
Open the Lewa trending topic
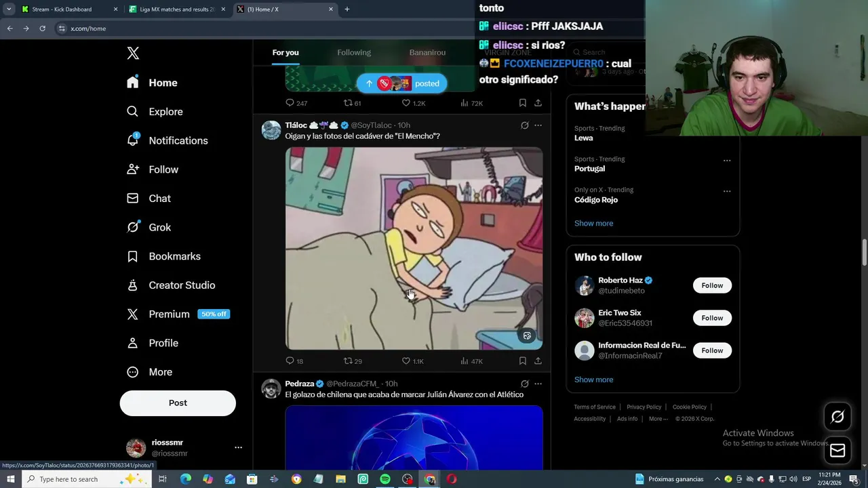pos(583,138)
